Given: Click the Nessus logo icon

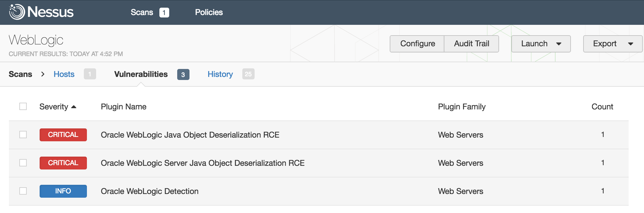Looking at the screenshot, I should [x=17, y=12].
